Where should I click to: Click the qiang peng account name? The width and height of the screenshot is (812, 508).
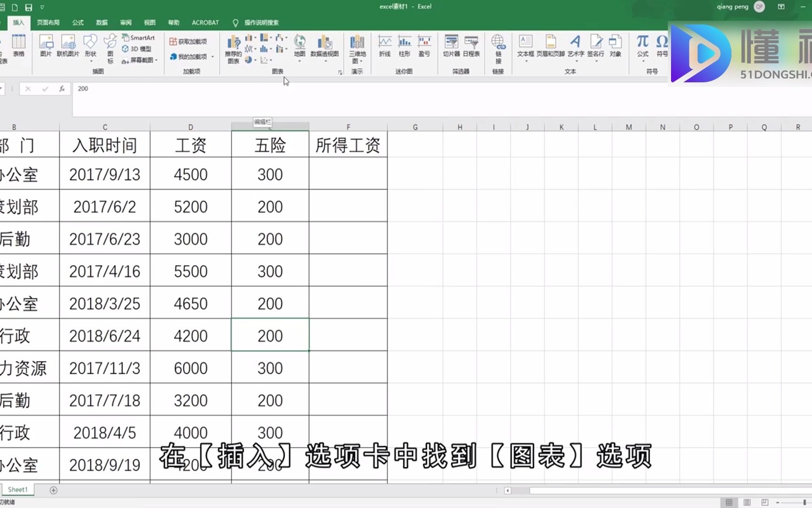732,7
